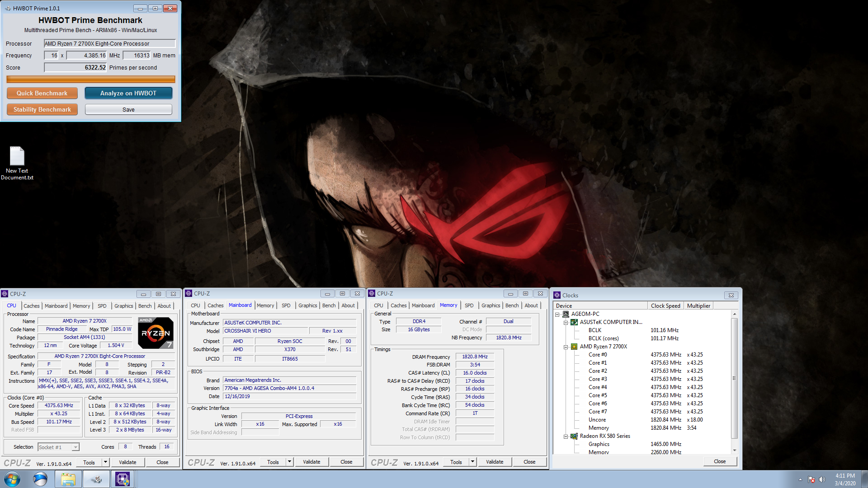The width and height of the screenshot is (868, 488).
Task: Switch to Caches tab in first CPU-Z window
Action: click(x=32, y=306)
